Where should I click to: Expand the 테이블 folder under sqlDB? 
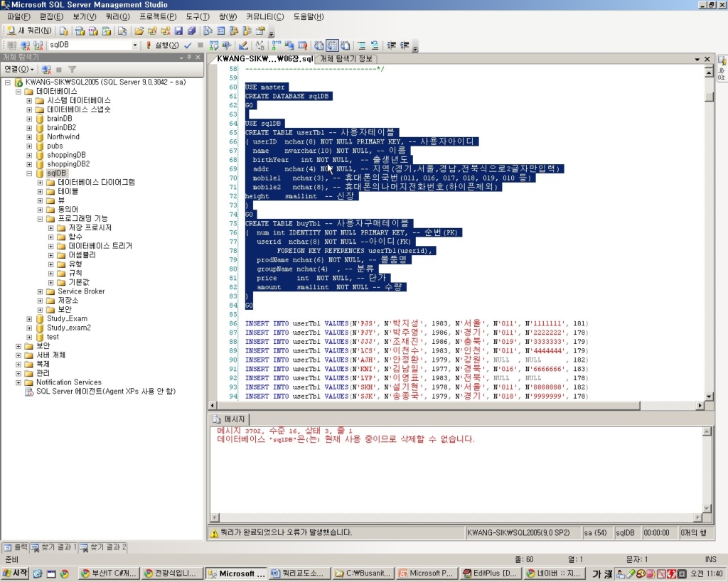coord(40,191)
